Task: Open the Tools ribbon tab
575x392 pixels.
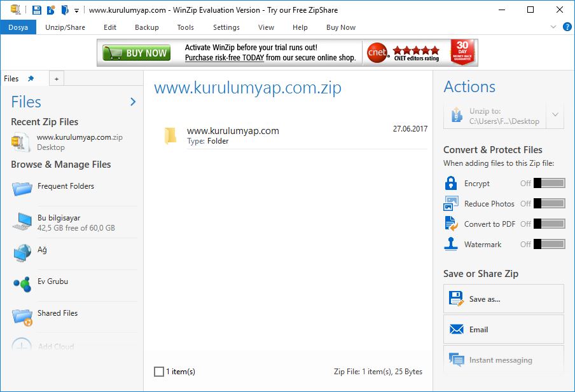Action: click(186, 27)
